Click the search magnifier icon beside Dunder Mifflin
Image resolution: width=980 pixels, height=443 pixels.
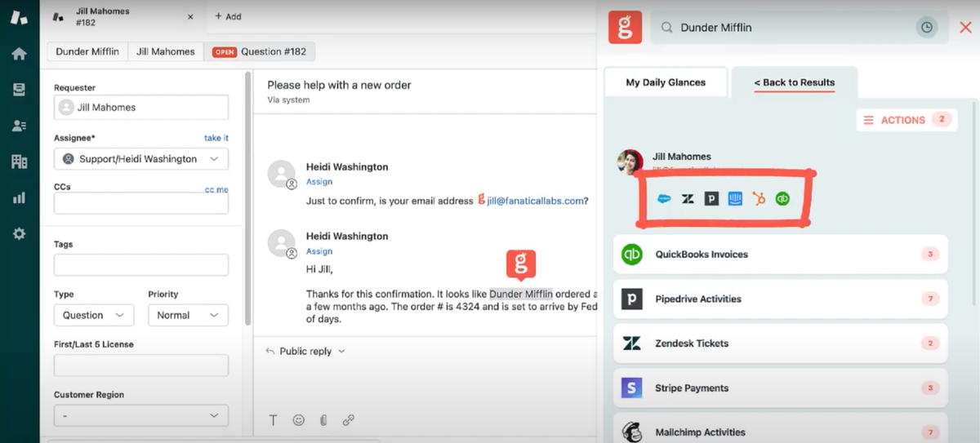point(666,28)
